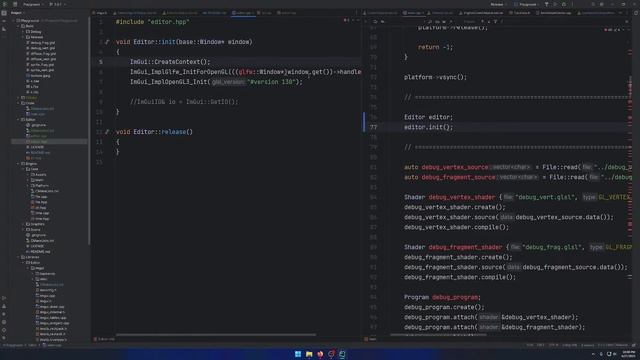The image size is (640, 360).
Task: Click gutter icon beside Editor::init
Action: [x=107, y=42]
